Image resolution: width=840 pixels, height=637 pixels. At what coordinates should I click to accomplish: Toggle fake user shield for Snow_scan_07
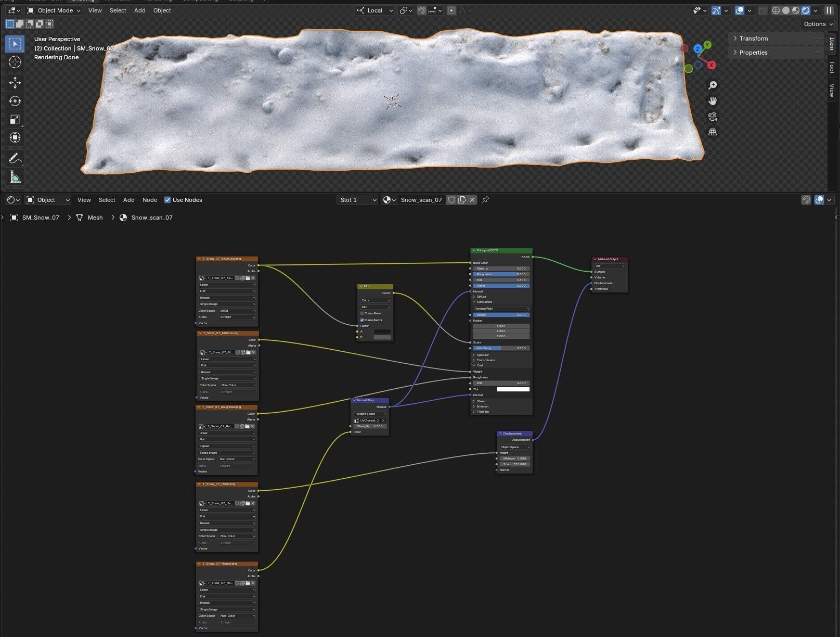451,200
